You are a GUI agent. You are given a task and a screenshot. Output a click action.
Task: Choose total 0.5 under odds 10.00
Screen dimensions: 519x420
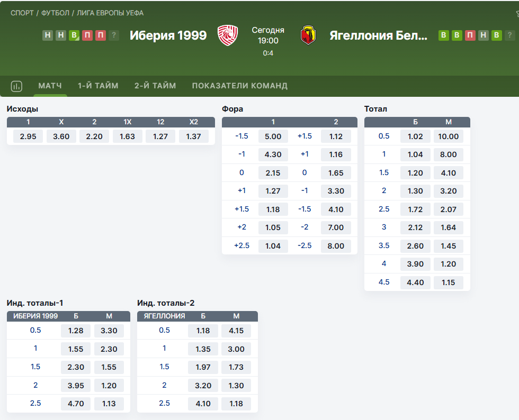coord(449,136)
